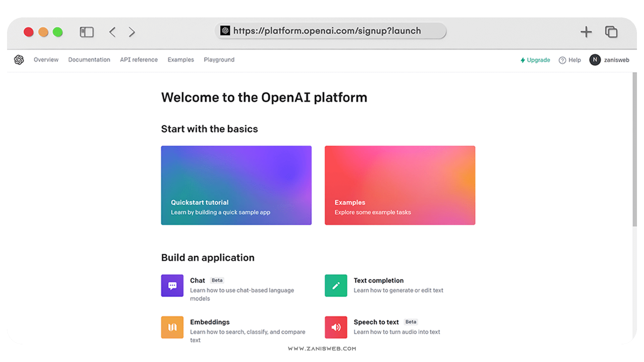Image resolution: width=644 pixels, height=362 pixels.
Task: Click the red close window button
Action: pyautogui.click(x=29, y=32)
